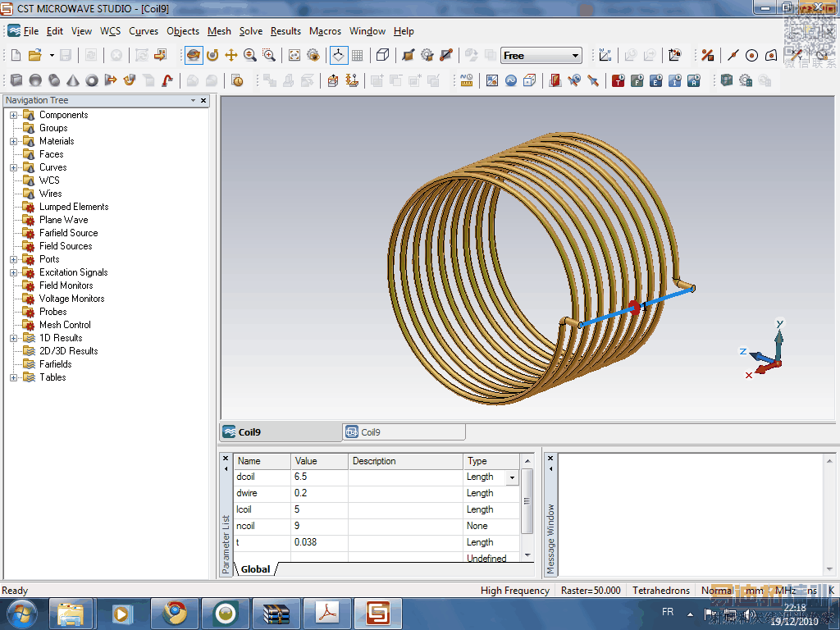Click the Pan view tool
Screen dimensions: 840x630
(x=231, y=56)
